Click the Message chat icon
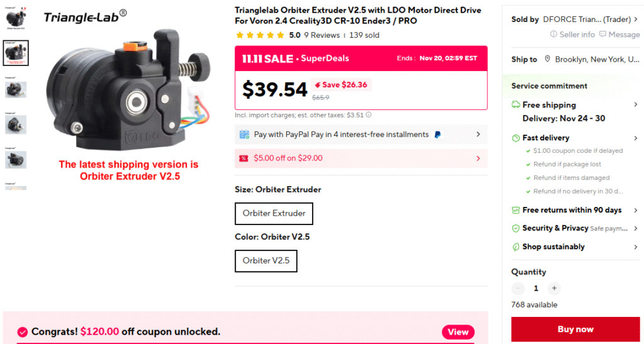644x344 pixels. pyautogui.click(x=603, y=35)
